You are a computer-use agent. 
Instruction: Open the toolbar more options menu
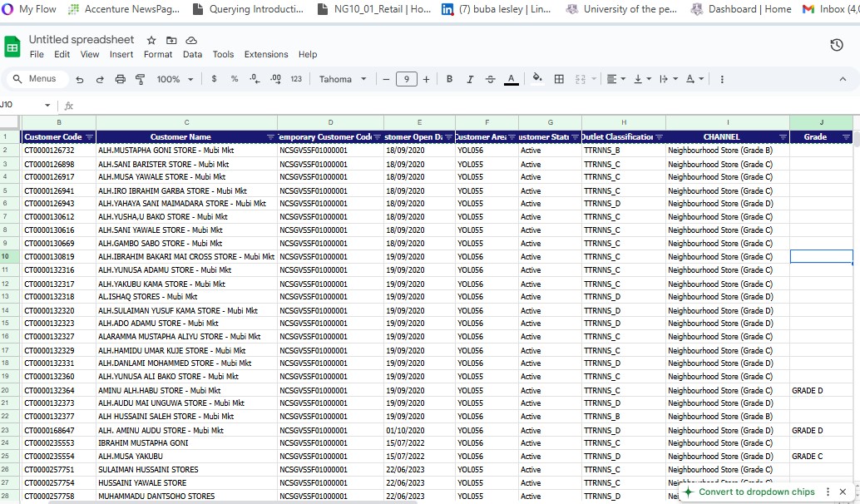tap(722, 79)
